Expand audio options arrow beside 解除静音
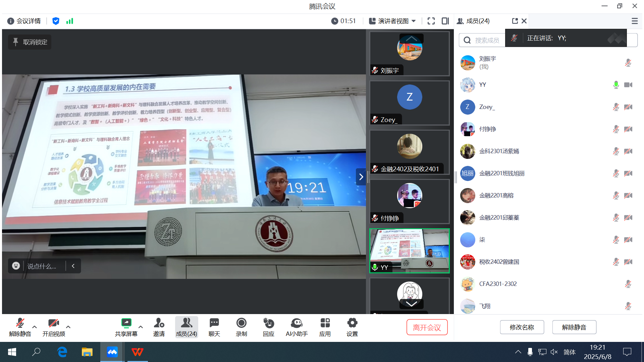This screenshot has width=644, height=362. pos(35,327)
